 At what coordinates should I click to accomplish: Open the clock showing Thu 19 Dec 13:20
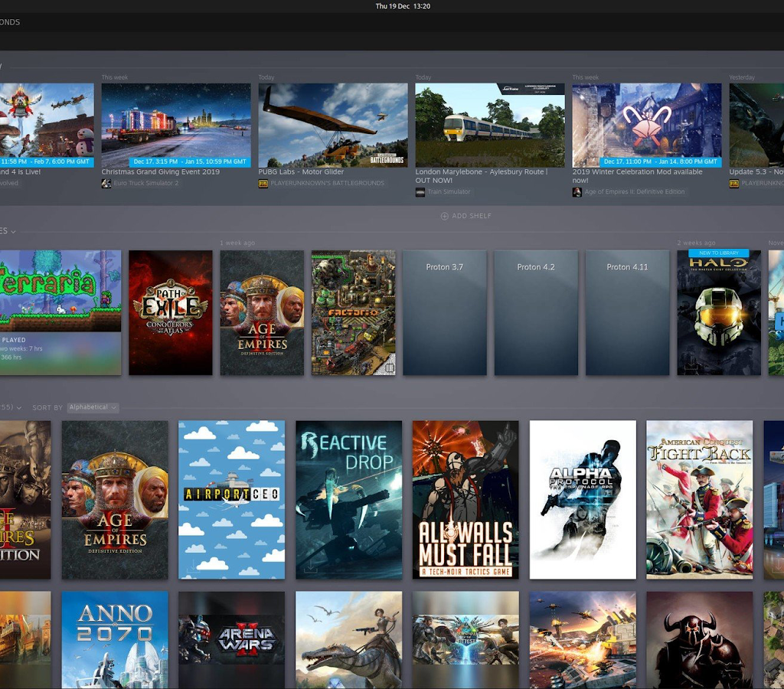[x=403, y=6]
